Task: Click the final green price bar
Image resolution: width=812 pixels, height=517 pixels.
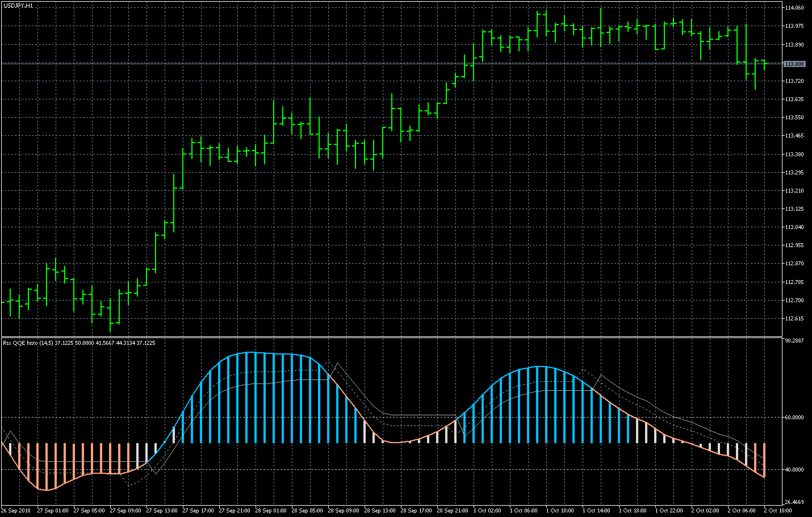Action: (764, 64)
